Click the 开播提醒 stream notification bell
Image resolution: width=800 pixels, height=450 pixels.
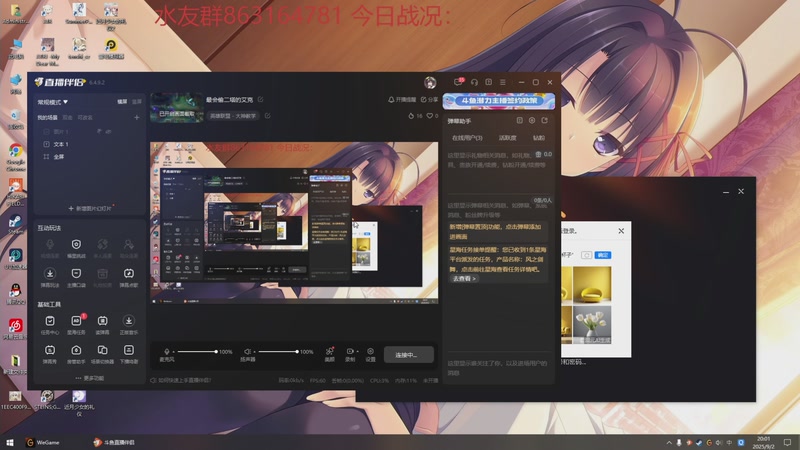click(x=402, y=99)
